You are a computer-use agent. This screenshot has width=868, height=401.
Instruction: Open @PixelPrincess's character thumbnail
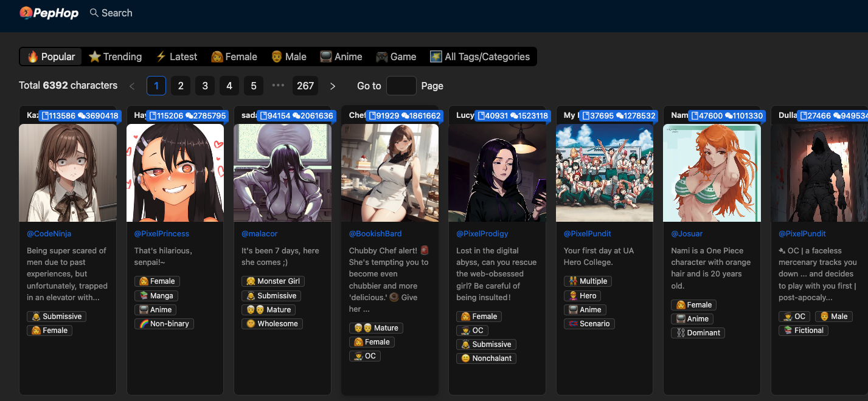click(175, 173)
